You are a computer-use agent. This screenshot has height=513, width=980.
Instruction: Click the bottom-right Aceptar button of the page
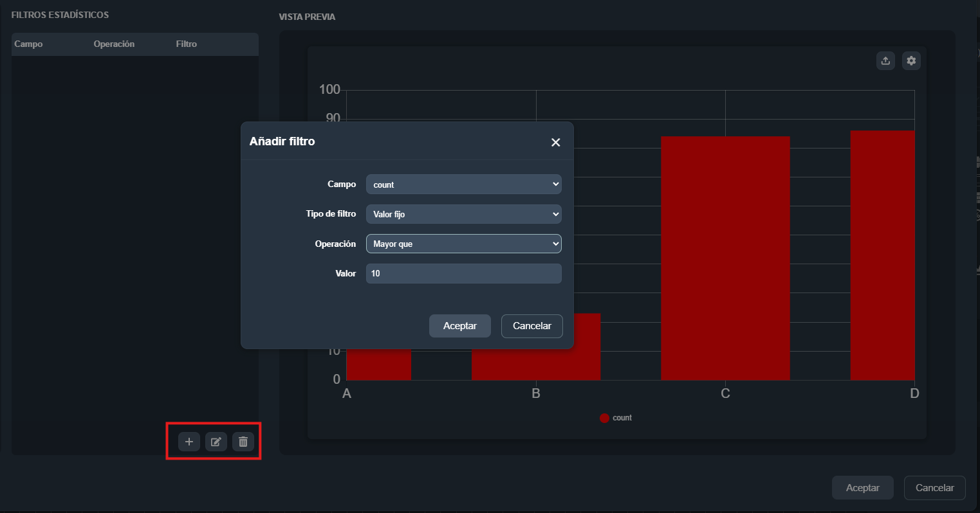pos(862,488)
